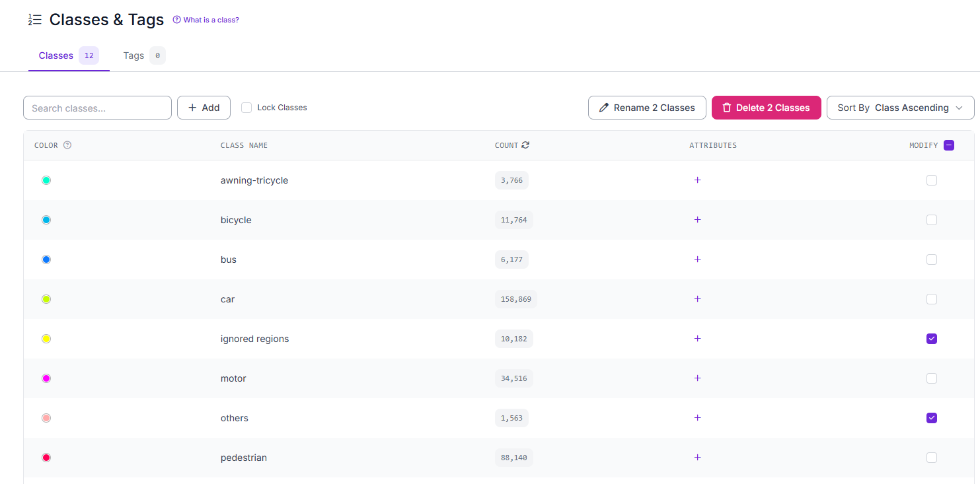Click the 34,516 count badge

(x=514, y=378)
